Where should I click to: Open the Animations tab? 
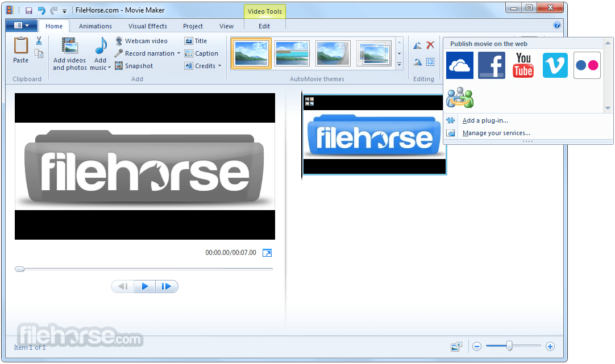(x=95, y=26)
